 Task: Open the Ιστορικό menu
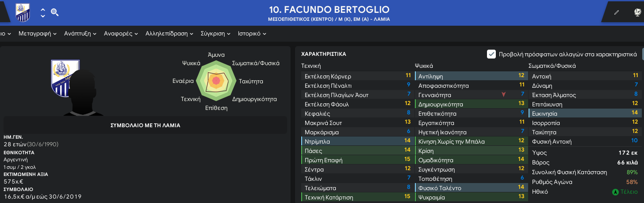[x=252, y=34]
